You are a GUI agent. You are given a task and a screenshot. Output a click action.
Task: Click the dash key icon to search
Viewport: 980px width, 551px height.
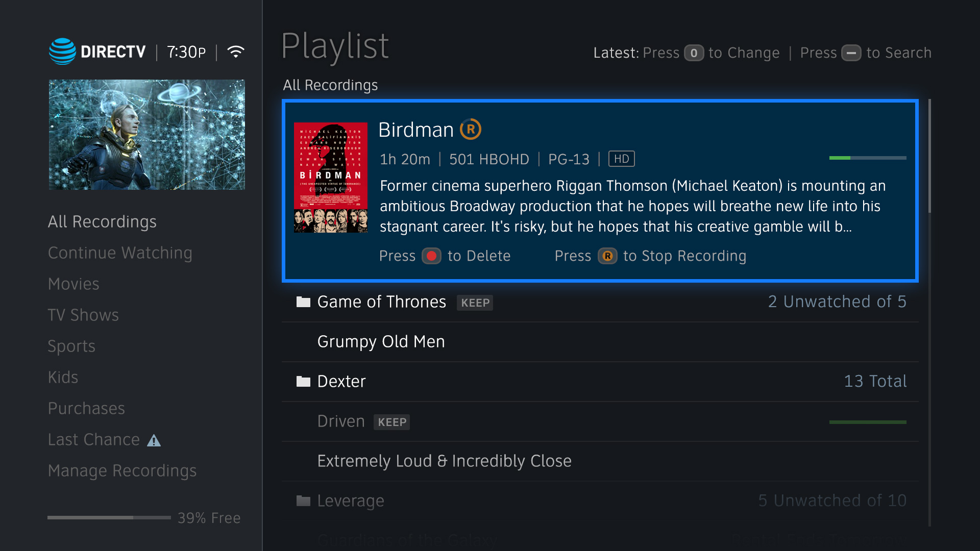(851, 53)
